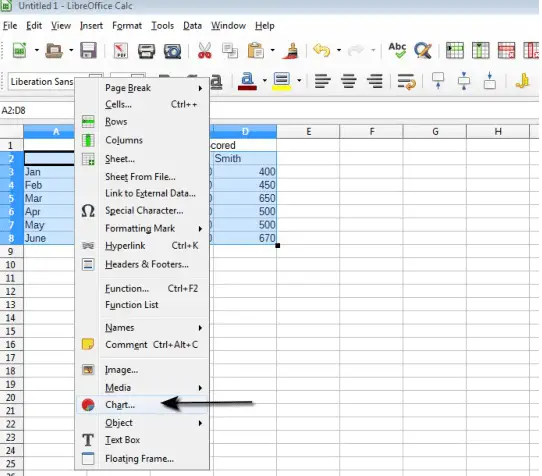Choose Chart... from the Insert menu
The width and height of the screenshot is (542, 476).
[x=142, y=404]
